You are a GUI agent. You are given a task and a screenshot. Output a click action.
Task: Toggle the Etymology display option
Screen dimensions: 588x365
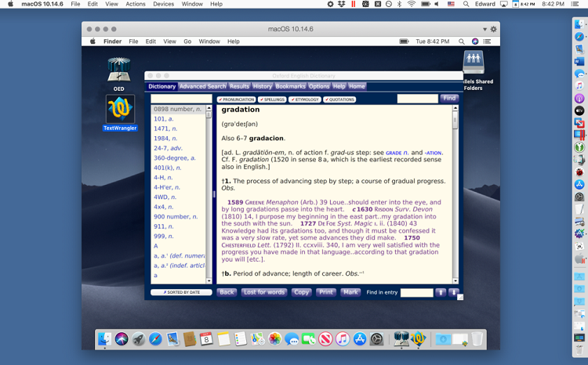[304, 99]
